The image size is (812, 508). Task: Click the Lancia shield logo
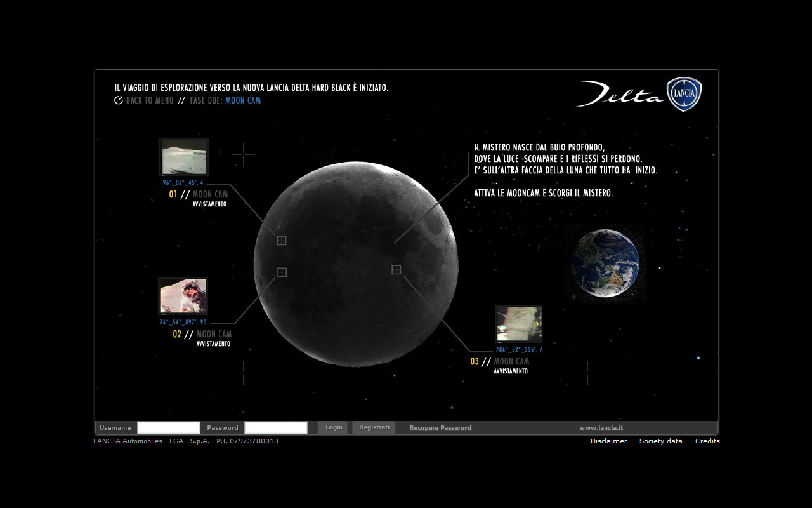[x=684, y=95]
